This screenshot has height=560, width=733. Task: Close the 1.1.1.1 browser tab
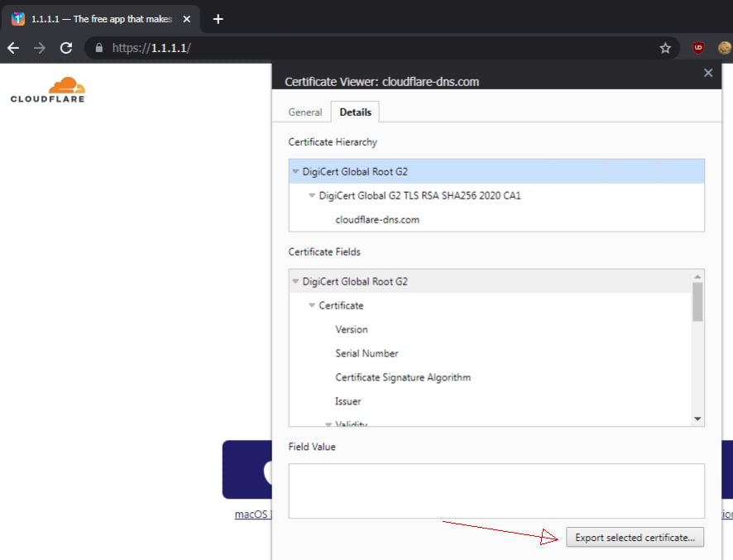pos(186,19)
